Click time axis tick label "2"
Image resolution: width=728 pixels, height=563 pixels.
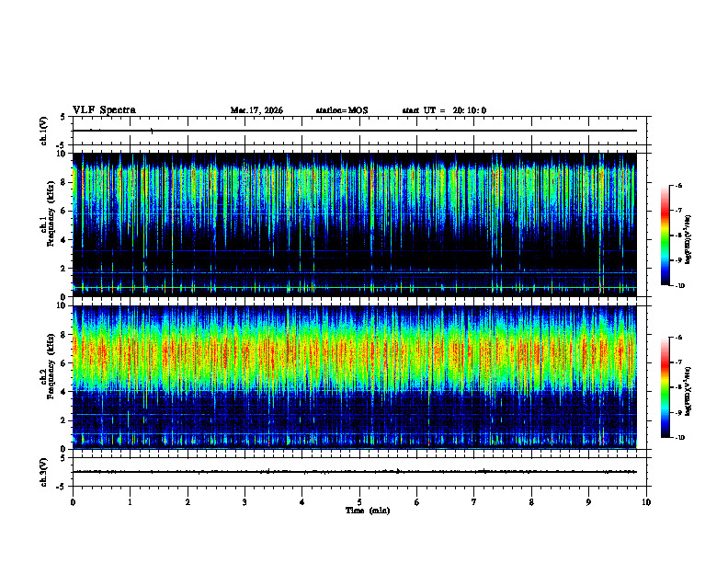click(188, 502)
